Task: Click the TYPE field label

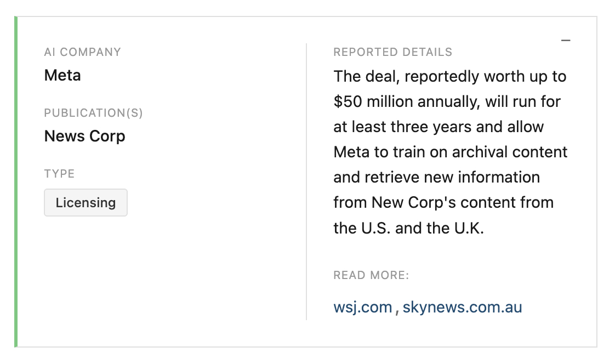Action: point(59,174)
